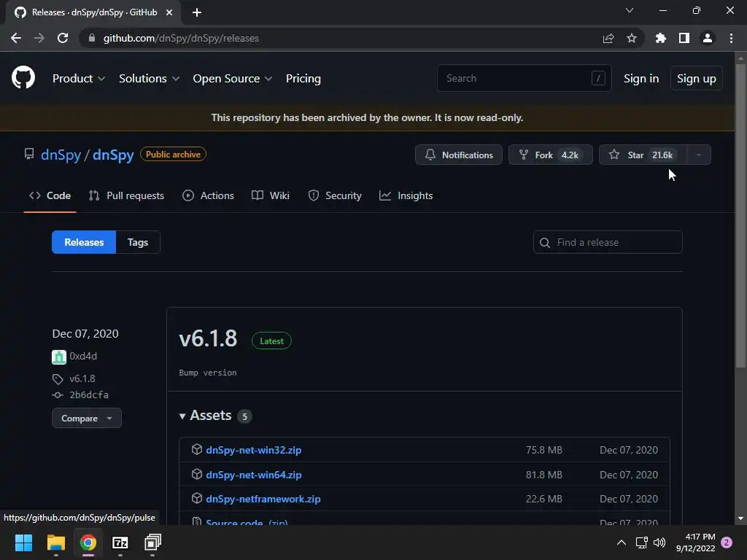The image size is (747, 560).
Task: Open the Code tab
Action: click(50, 195)
